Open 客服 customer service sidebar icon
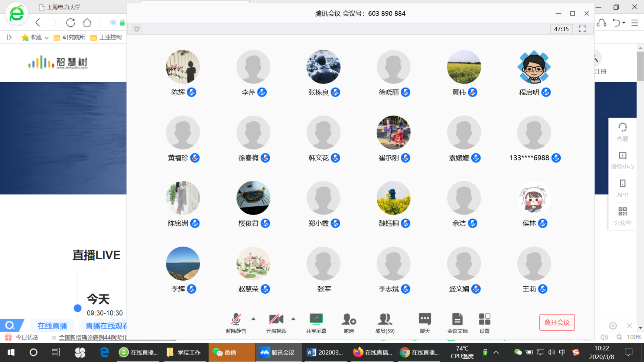644x362 pixels. [622, 132]
